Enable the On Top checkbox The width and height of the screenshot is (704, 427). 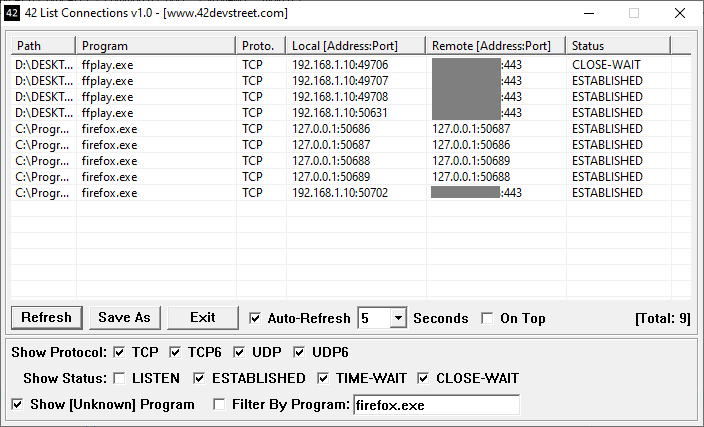click(487, 318)
